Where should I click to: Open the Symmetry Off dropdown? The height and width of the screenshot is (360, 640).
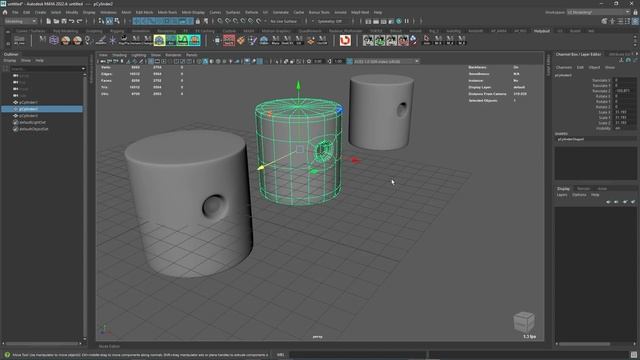[x=331, y=21]
